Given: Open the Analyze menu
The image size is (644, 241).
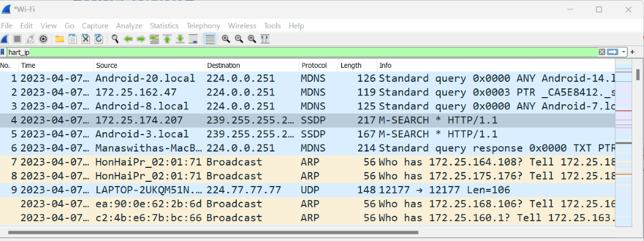Looking at the screenshot, I should pos(129,26).
